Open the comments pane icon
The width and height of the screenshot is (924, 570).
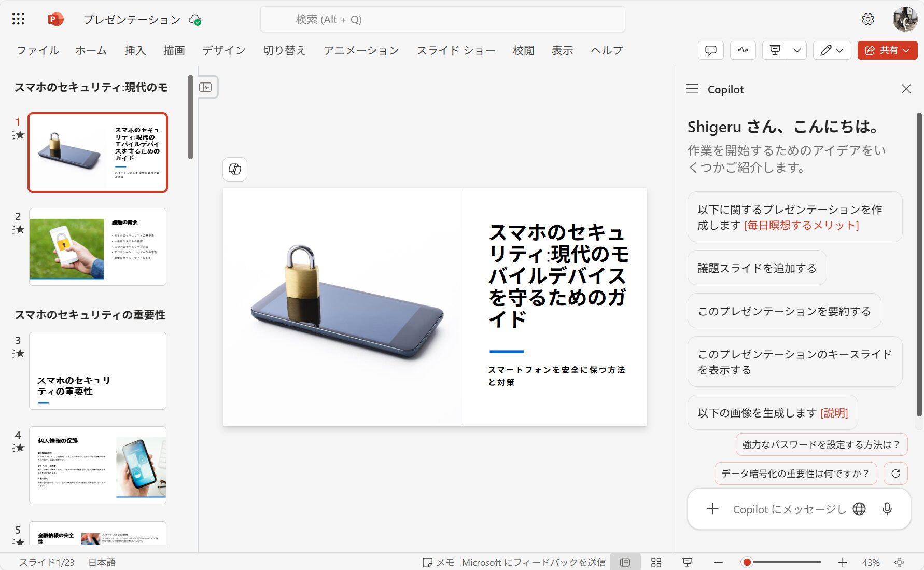710,50
